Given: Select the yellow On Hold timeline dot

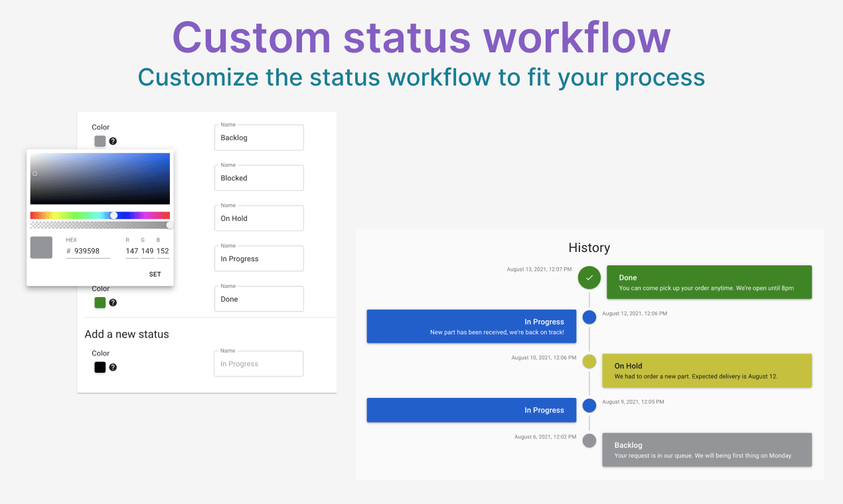Looking at the screenshot, I should tap(589, 361).
